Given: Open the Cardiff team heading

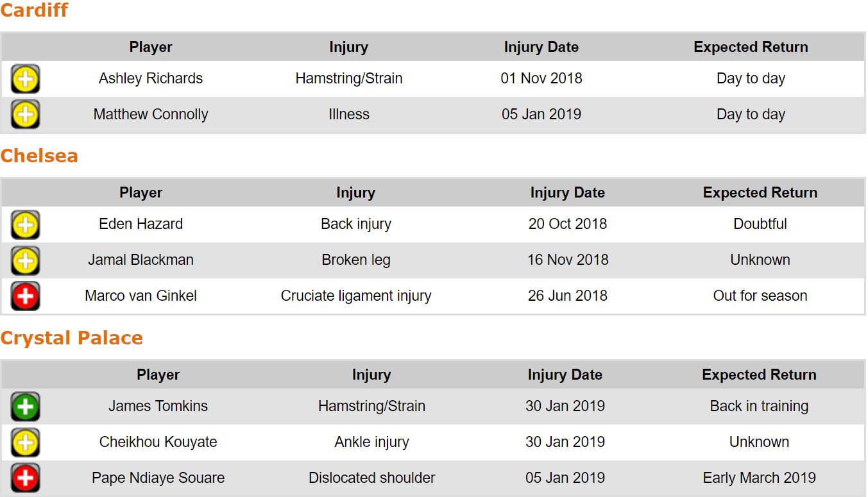Looking at the screenshot, I should (34, 10).
